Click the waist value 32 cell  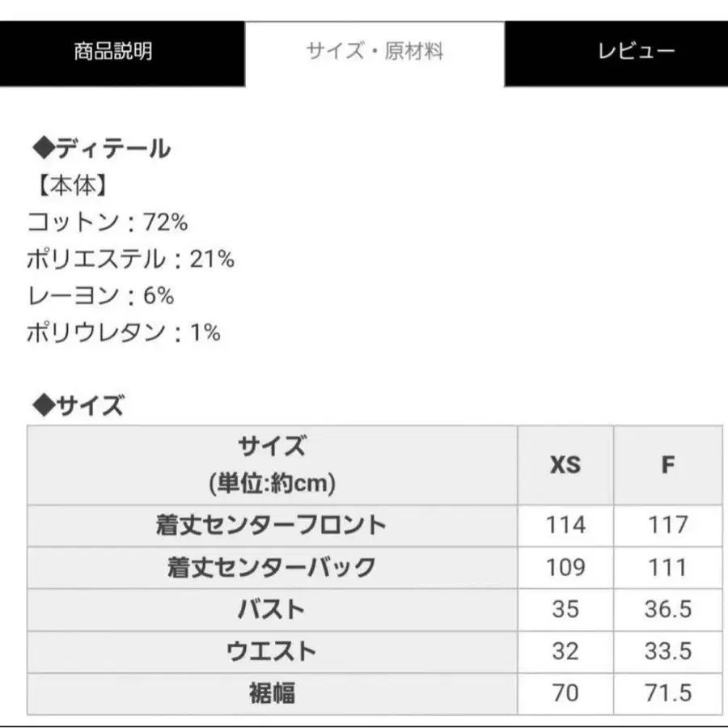(565, 652)
